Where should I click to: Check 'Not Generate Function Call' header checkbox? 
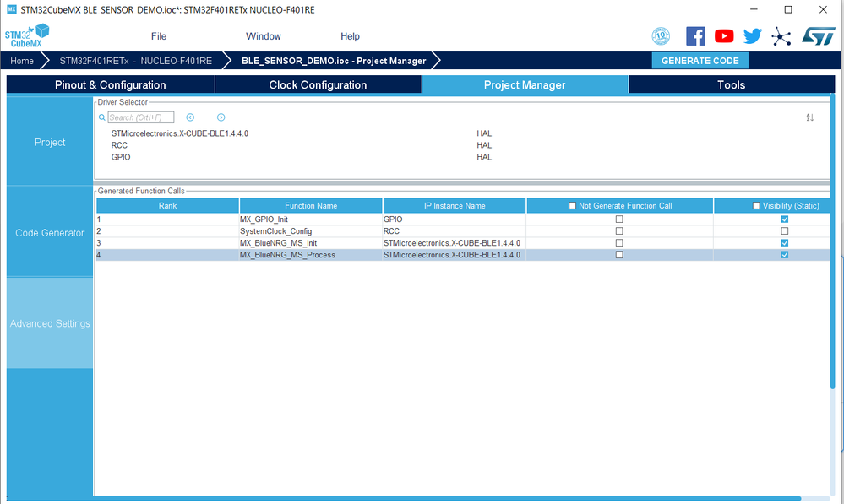point(572,205)
